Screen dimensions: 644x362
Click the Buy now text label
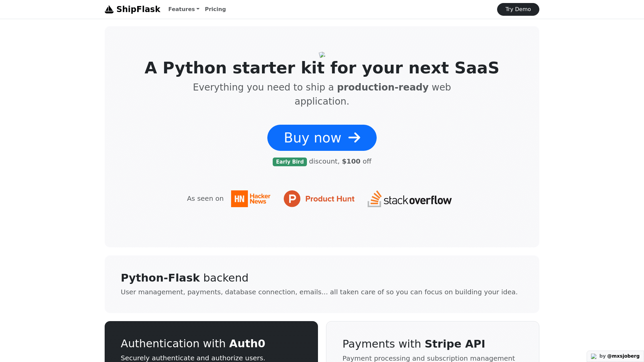click(312, 138)
